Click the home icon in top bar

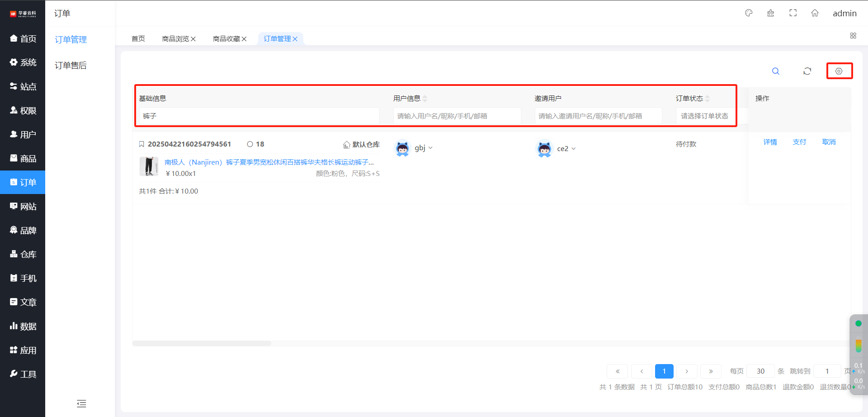815,13
